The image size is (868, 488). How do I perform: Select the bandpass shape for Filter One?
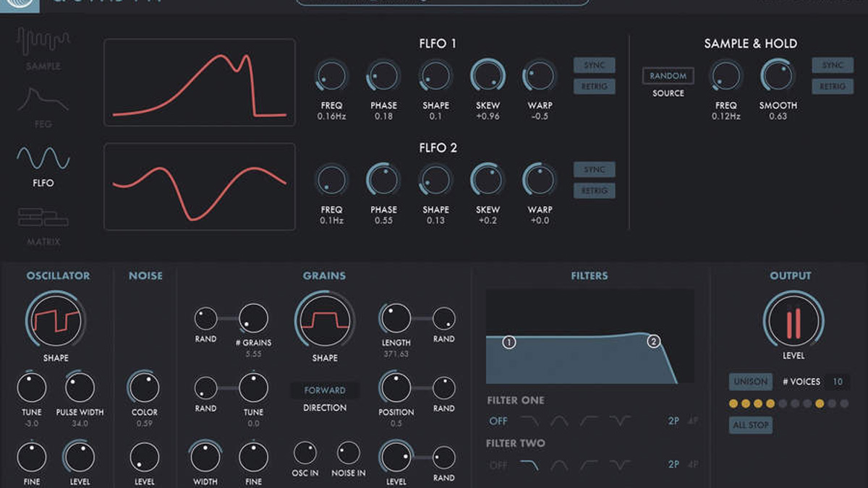tap(558, 420)
